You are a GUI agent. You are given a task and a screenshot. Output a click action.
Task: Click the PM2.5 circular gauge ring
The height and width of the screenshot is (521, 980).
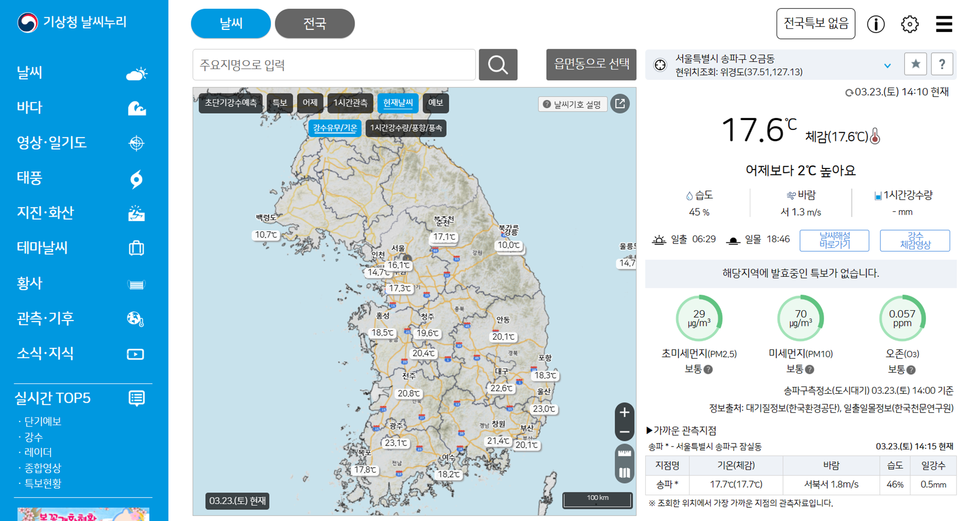coord(699,318)
